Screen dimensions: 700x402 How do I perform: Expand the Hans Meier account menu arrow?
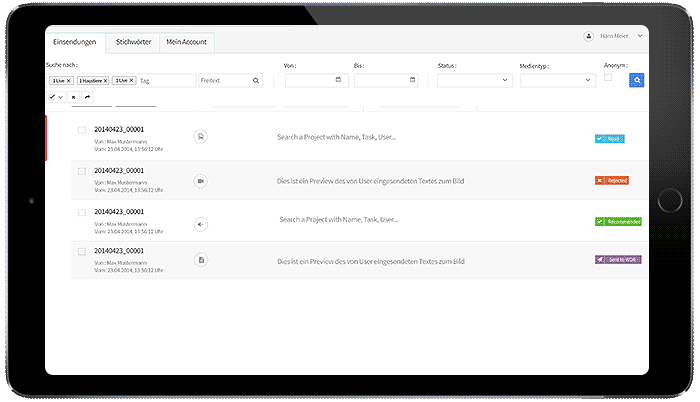(640, 36)
